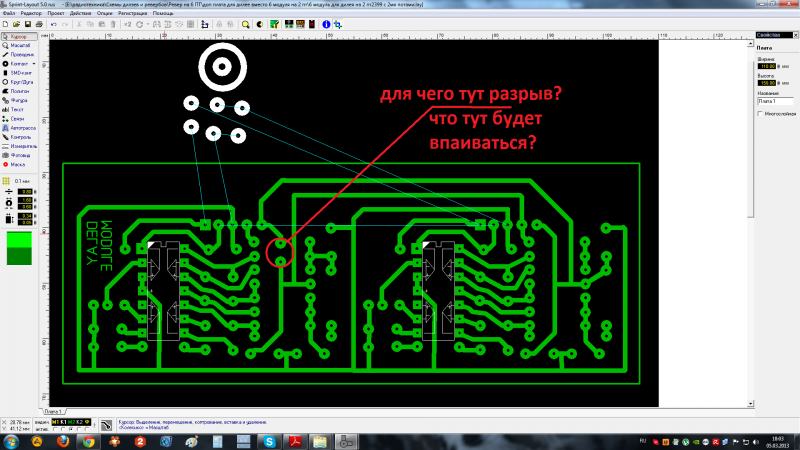The image size is (800, 450).
Task: Click the track bend mode button in status bar
Action: pyautogui.click(x=106, y=425)
